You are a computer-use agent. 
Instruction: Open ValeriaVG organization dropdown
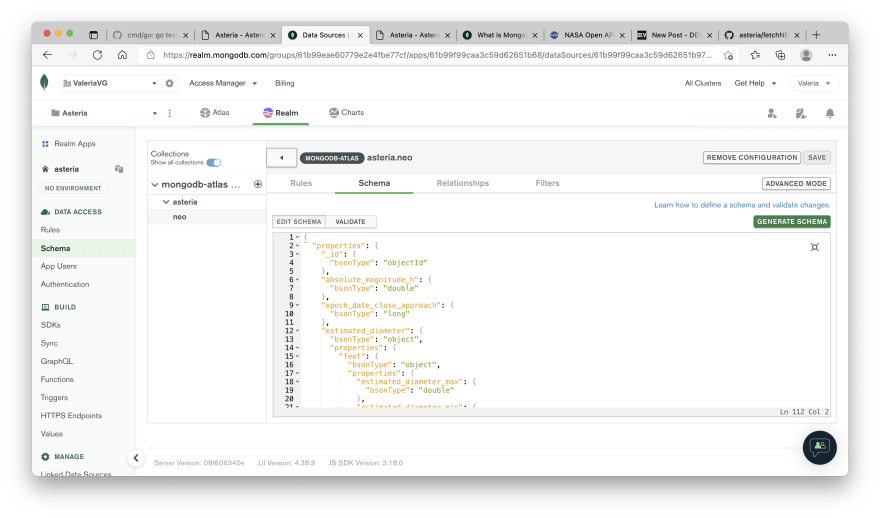click(x=109, y=83)
